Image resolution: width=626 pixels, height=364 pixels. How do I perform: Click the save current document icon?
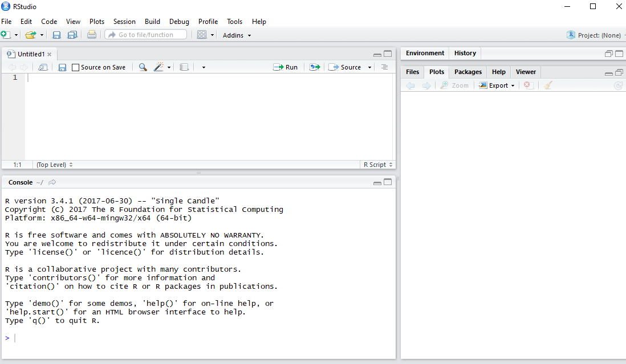[x=63, y=67]
